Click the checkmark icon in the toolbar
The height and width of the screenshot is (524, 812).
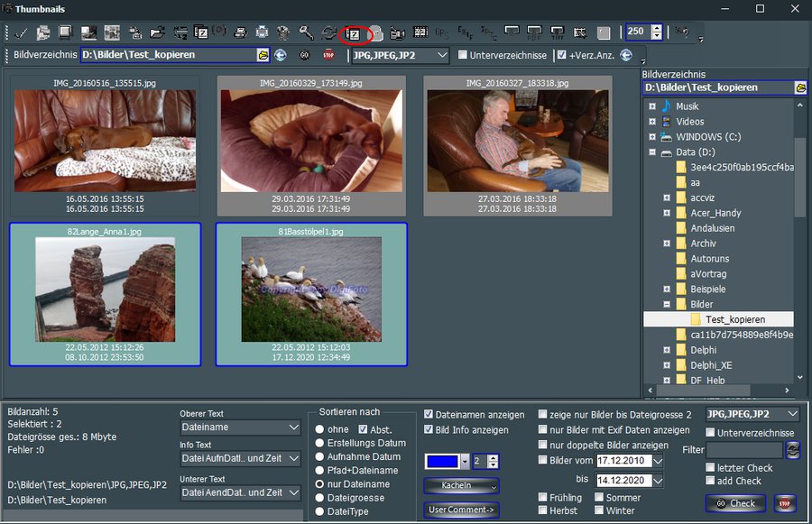click(x=20, y=32)
